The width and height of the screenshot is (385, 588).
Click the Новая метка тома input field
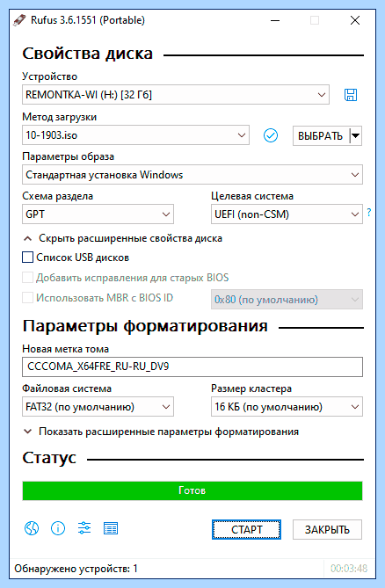(x=192, y=367)
